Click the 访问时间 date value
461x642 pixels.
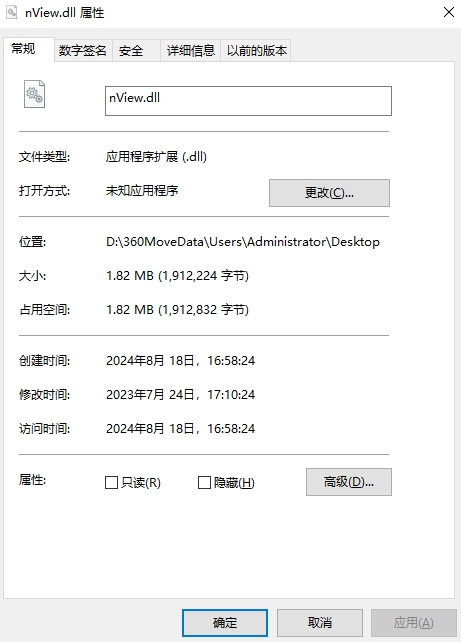(x=181, y=429)
